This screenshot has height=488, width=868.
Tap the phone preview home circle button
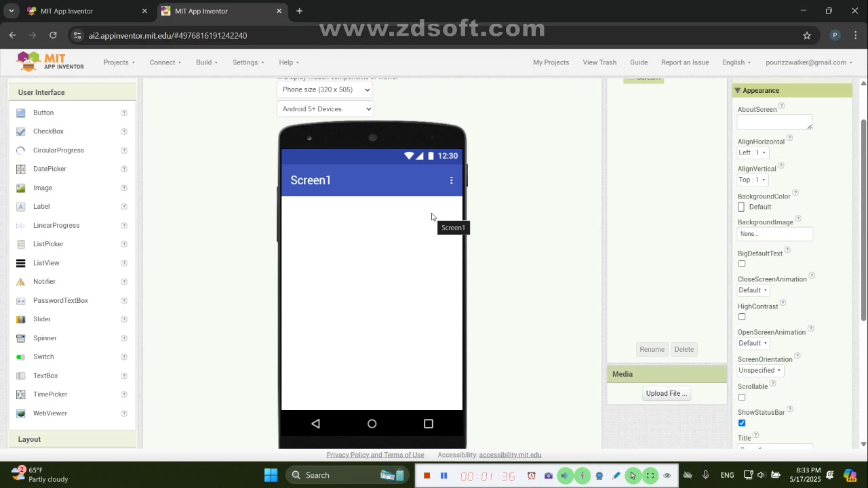(372, 424)
